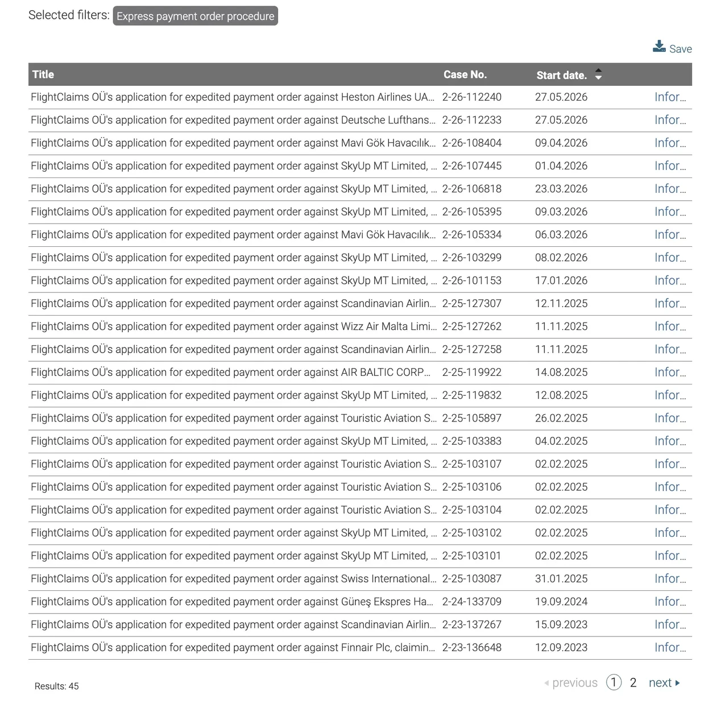Screen dimensions: 721x728
Task: Click case number 2-25-103101
Action: point(472,556)
